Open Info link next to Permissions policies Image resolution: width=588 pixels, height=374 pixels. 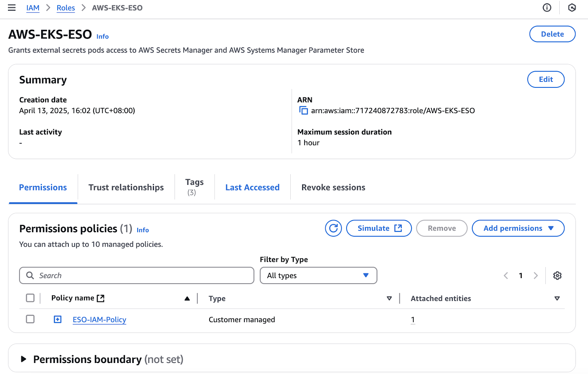pos(143,230)
